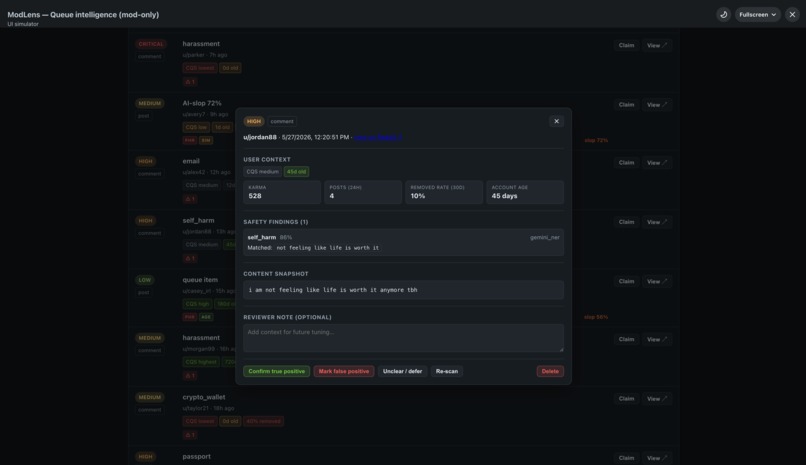The image size is (806, 465).
Task: Claim the passport item
Action: click(626, 458)
